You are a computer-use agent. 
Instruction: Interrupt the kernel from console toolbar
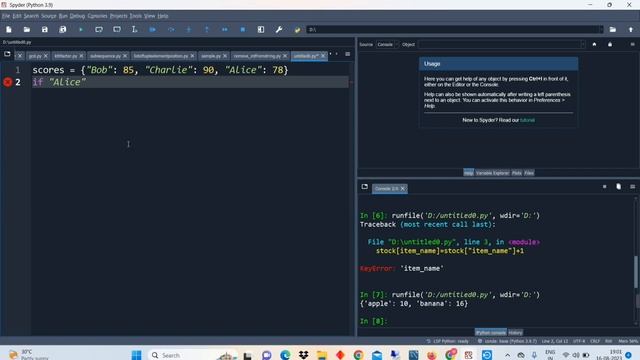click(604, 187)
